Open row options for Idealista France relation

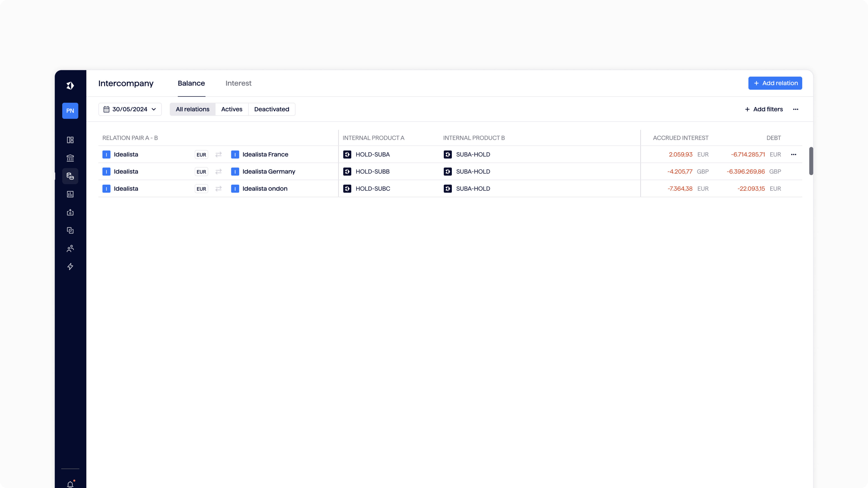click(x=794, y=155)
